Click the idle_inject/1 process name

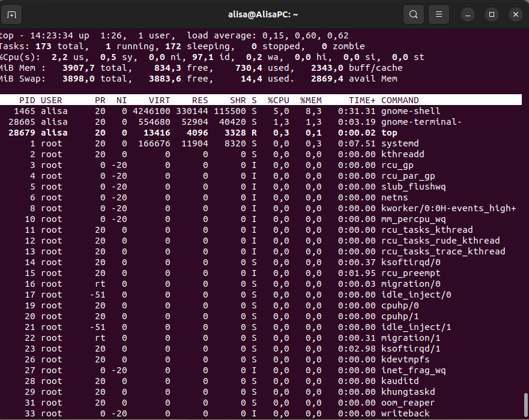tap(416, 327)
